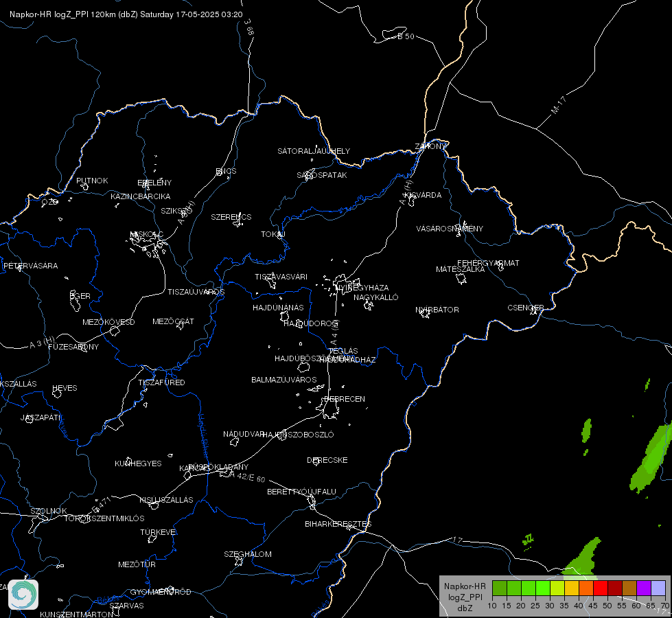Click the light blue legend swatch between 65 and 70

(658, 588)
